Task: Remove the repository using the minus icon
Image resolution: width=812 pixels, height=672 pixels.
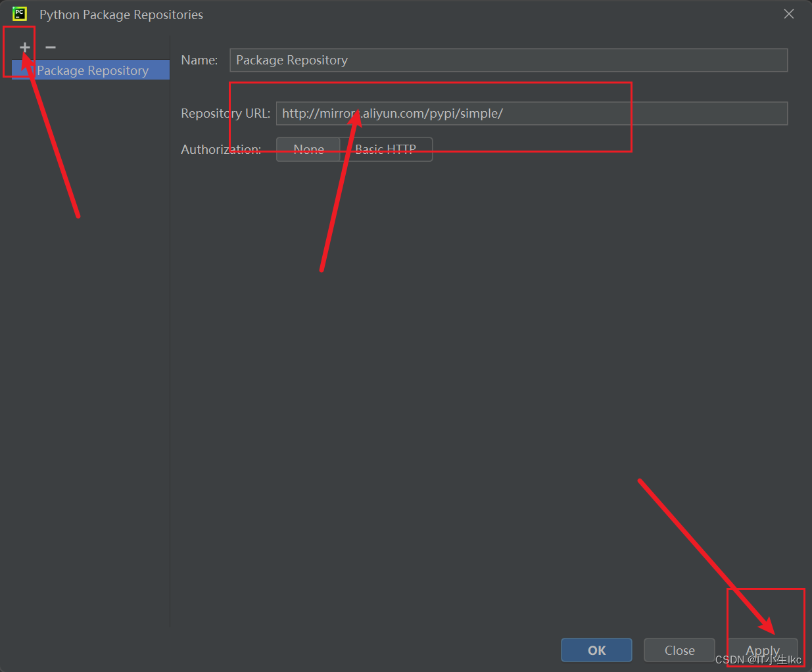Action: (x=50, y=47)
